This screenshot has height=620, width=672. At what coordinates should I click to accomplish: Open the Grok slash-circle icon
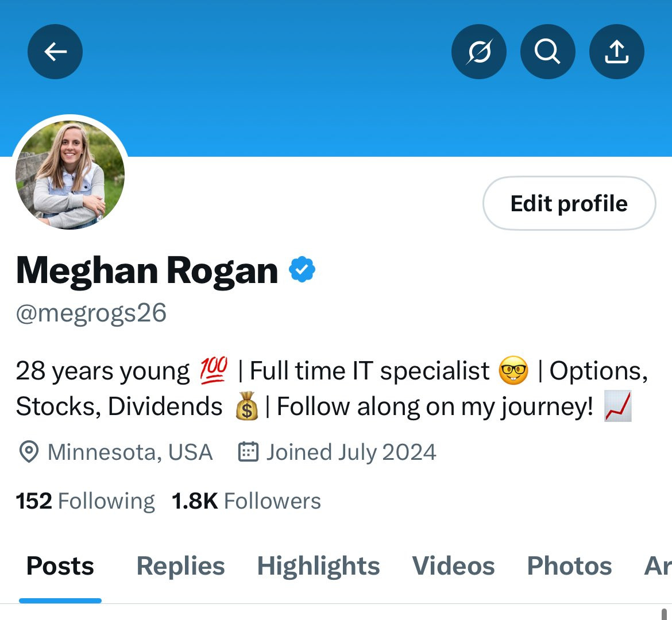tap(478, 52)
